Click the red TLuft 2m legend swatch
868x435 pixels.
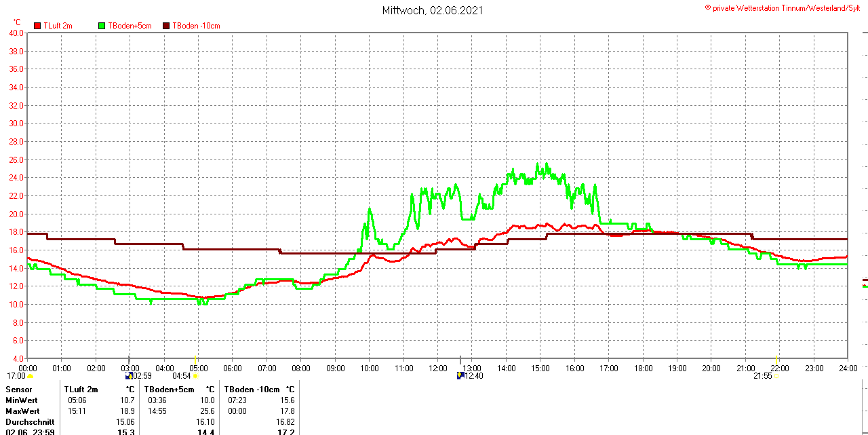click(37, 26)
